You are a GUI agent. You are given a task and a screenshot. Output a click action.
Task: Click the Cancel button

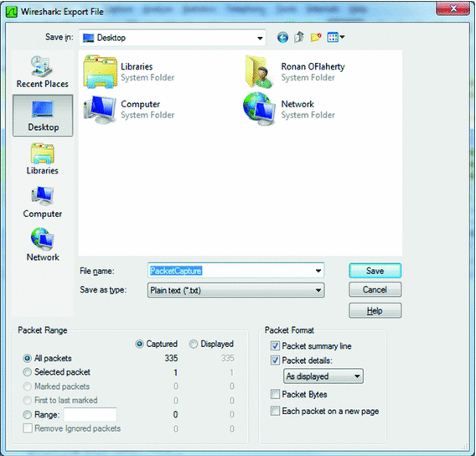[x=375, y=290]
